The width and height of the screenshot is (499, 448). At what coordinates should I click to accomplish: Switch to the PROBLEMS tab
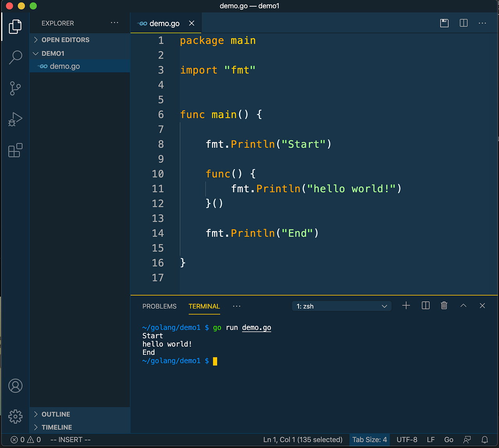(159, 306)
